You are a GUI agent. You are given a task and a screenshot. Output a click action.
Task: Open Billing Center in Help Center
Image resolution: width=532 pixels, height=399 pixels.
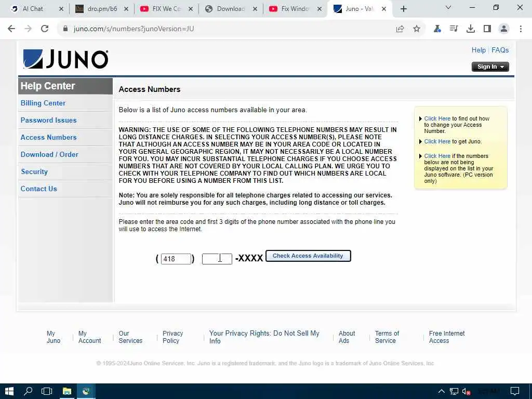[x=43, y=103]
